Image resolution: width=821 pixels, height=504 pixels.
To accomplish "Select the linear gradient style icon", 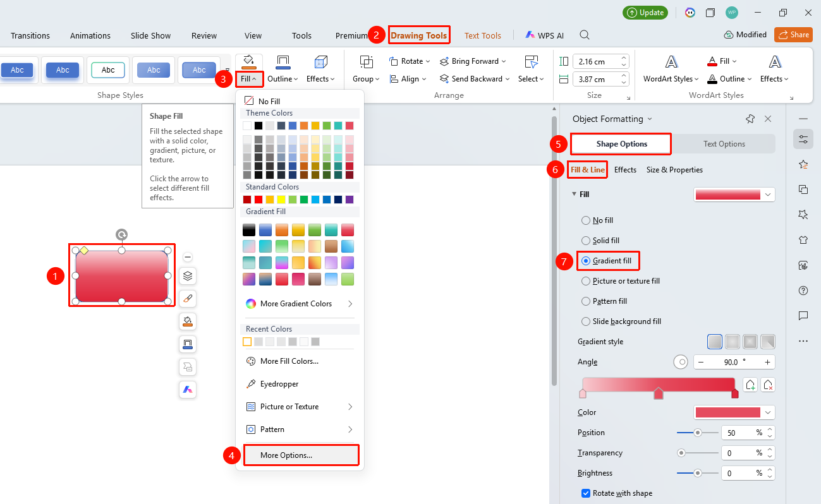I will point(715,342).
